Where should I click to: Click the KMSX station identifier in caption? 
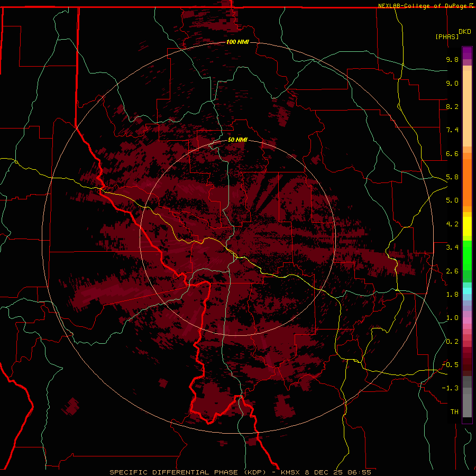291,472
